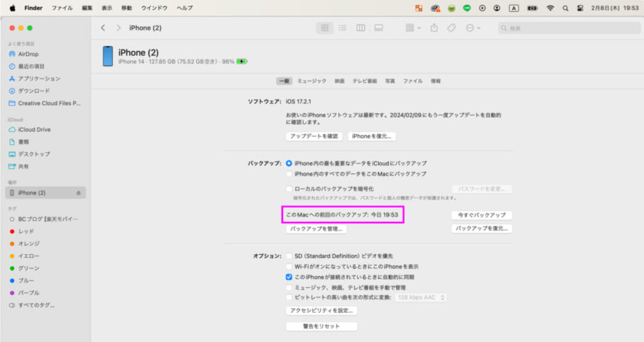Screen dimensions: 644x342
Task: Enable prefer SD video checkbox
Action: (x=289, y=256)
